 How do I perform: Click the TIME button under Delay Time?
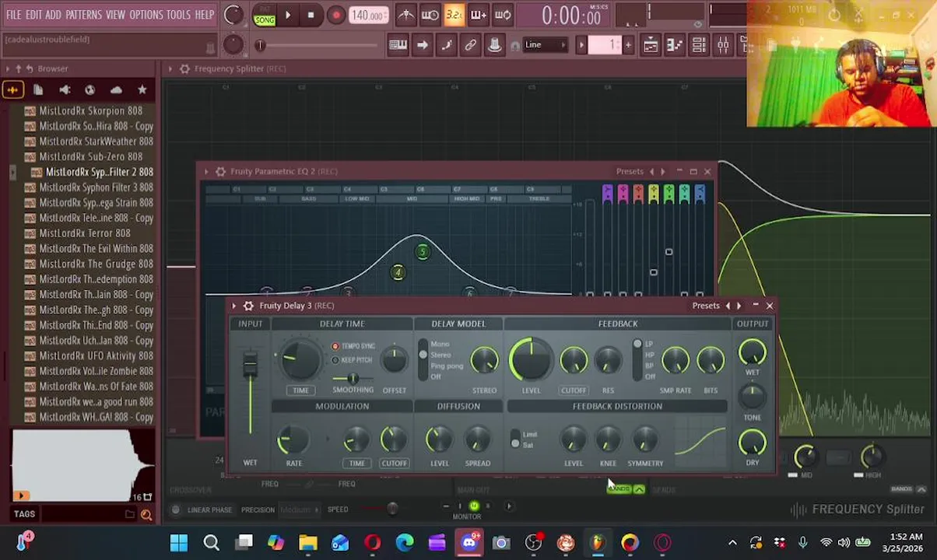coord(300,390)
